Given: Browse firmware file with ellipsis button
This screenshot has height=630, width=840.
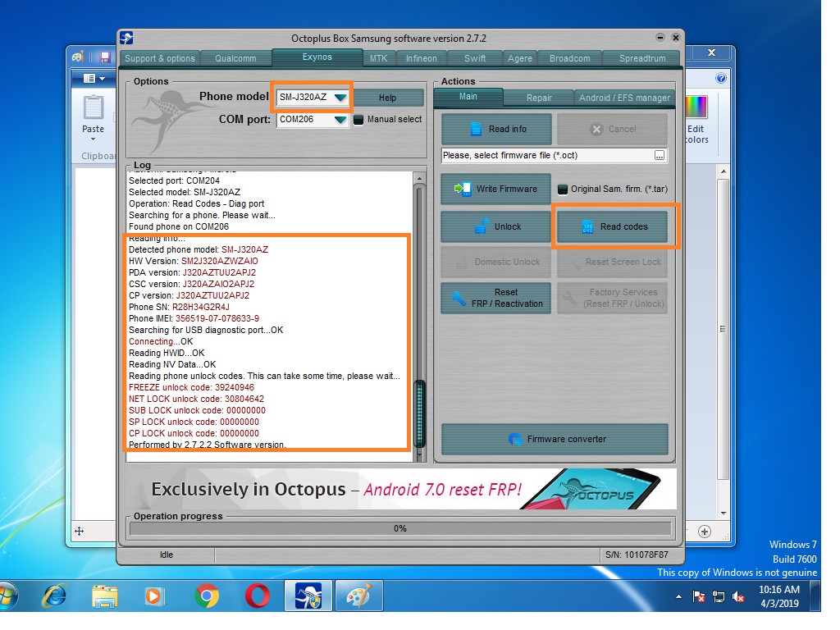Looking at the screenshot, I should (660, 155).
